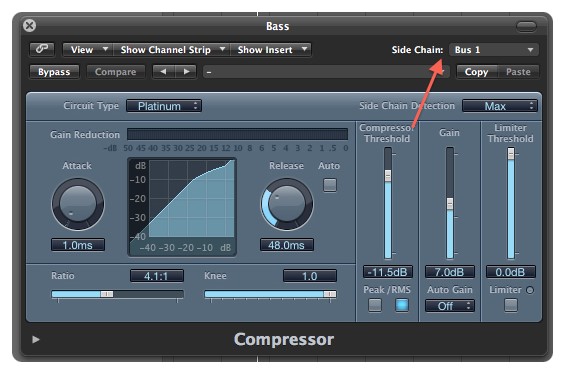Click the Attack knob
The image size is (565, 374).
[77, 204]
